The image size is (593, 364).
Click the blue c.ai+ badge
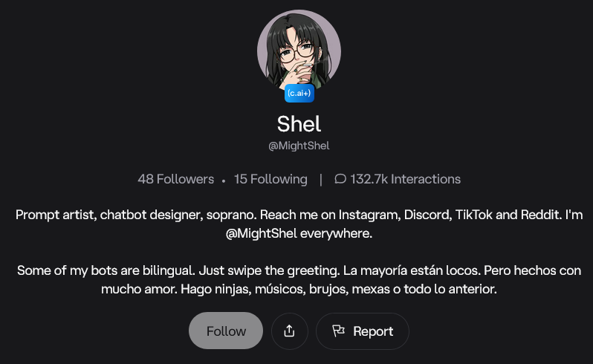[299, 93]
